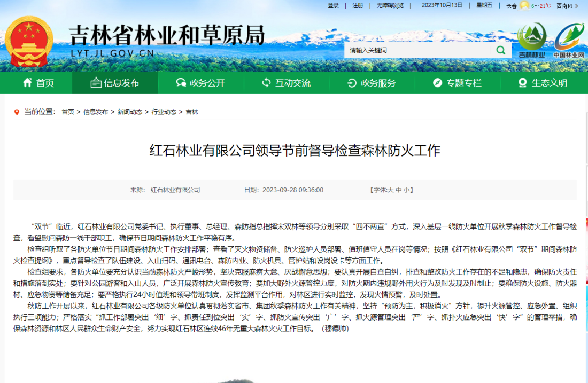This screenshot has height=383, width=588.
Task: Set font size to 中
Action: pos(399,190)
